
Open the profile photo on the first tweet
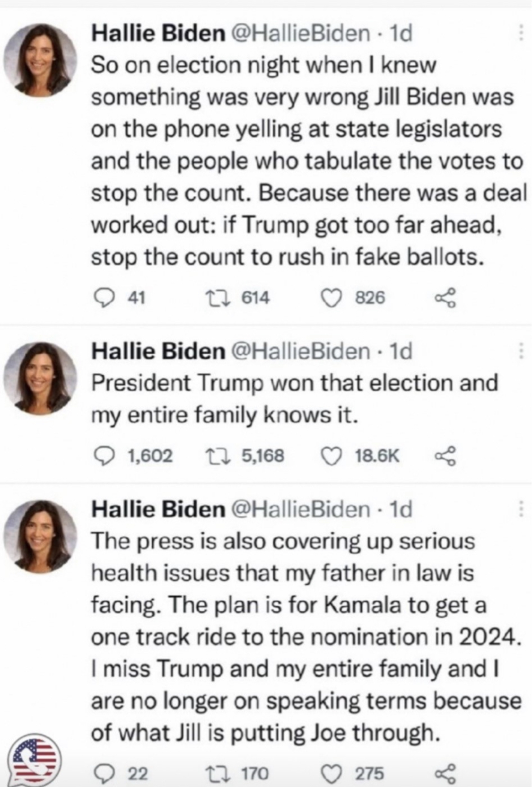41,60
